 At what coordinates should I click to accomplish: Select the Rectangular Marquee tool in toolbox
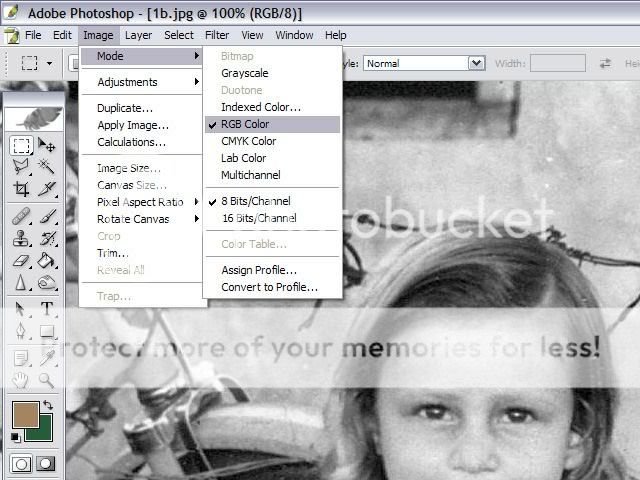(21, 146)
